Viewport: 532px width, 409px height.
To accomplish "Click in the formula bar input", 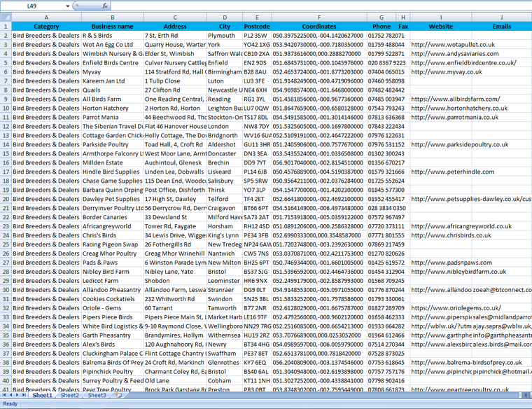I will (x=315, y=6).
